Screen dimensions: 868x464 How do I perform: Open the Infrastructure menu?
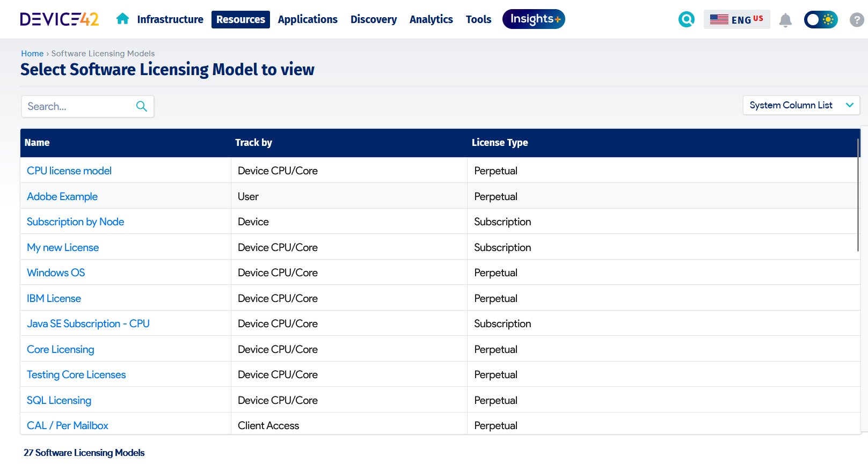pos(170,19)
